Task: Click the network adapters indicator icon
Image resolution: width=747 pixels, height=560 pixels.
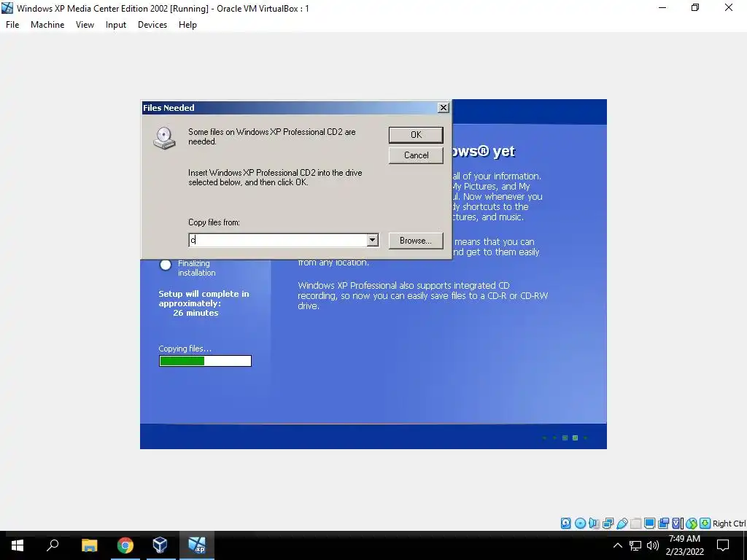Action: click(608, 524)
